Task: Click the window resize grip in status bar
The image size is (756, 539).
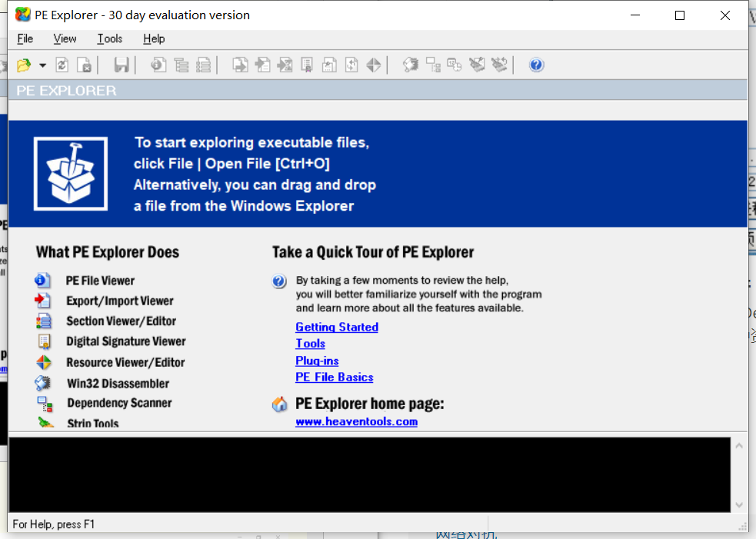Action: point(742,527)
